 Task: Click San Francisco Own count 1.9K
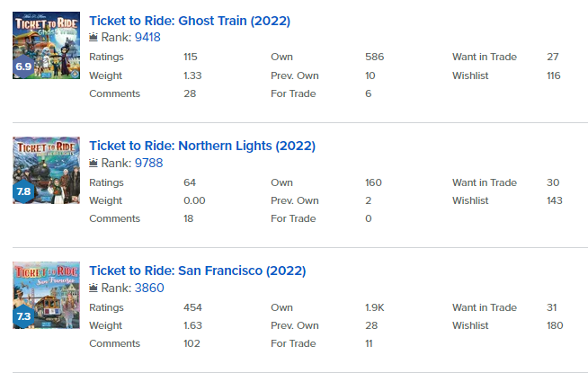(375, 307)
